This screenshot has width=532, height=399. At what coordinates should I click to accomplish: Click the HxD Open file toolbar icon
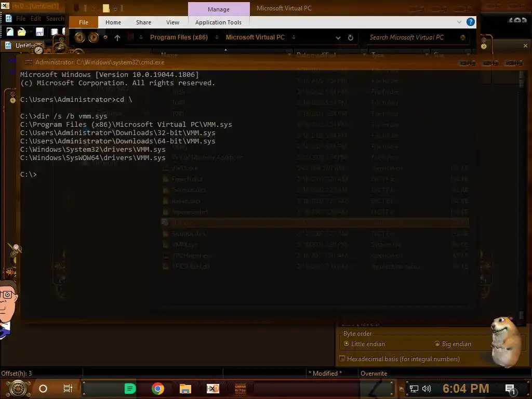point(22,32)
